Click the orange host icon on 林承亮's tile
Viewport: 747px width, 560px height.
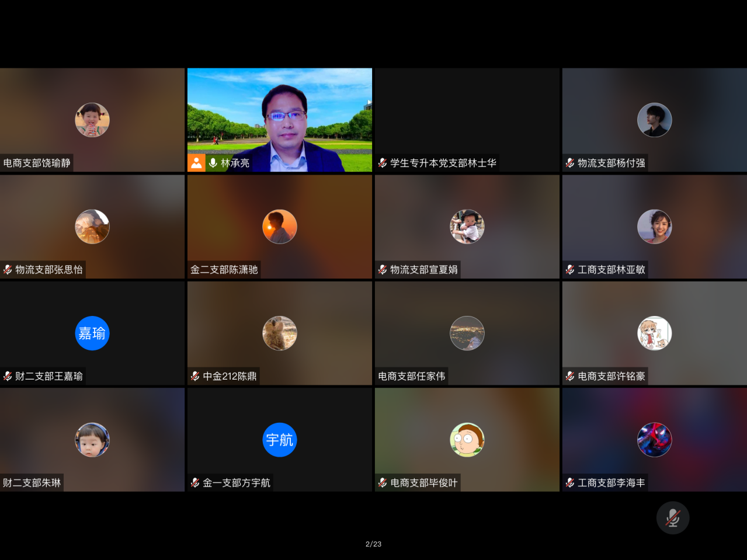(196, 163)
